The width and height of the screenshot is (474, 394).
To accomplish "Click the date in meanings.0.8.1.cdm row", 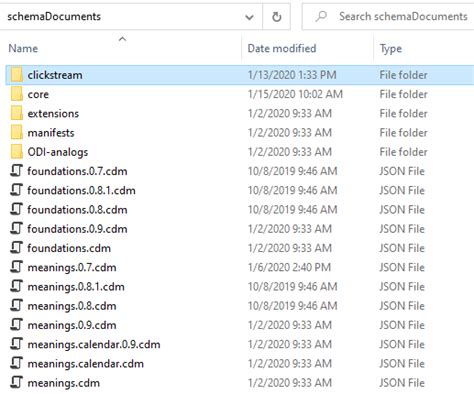I will [293, 287].
